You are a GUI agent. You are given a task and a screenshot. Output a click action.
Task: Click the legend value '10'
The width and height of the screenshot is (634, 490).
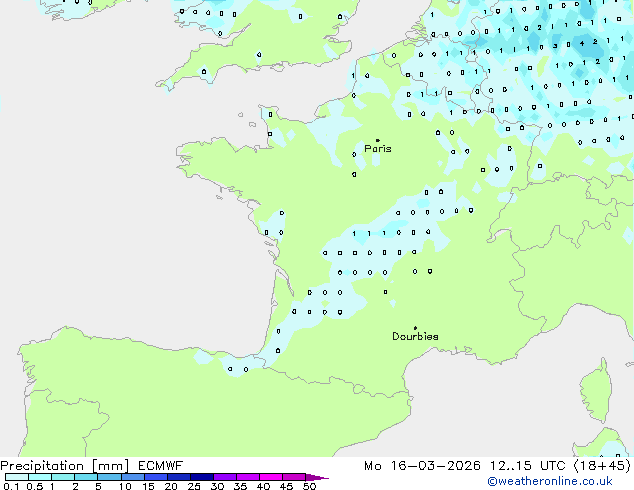tap(125, 486)
